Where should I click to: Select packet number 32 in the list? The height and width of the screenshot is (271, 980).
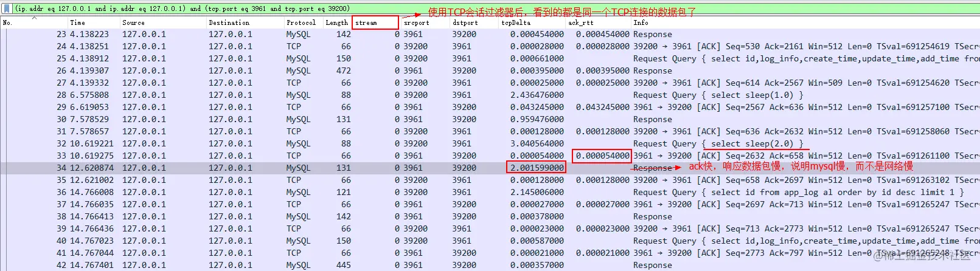[490, 143]
